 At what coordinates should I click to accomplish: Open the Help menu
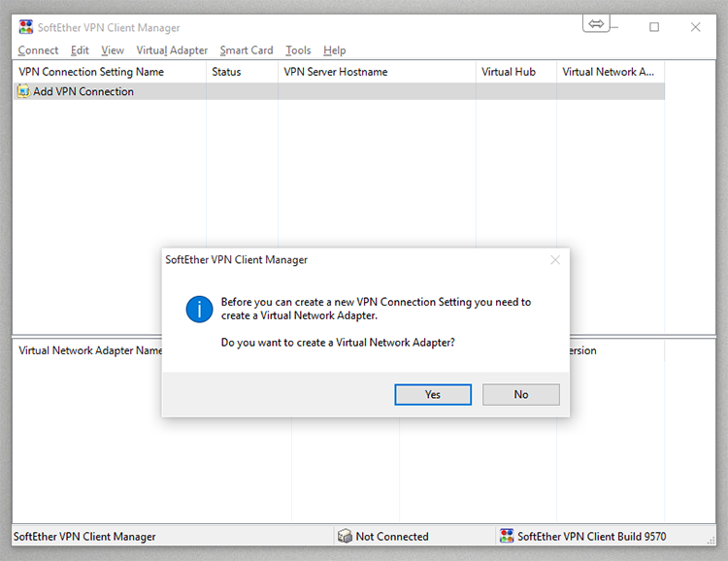(x=334, y=50)
